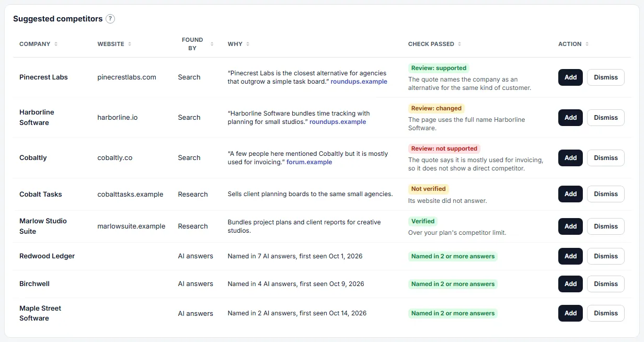This screenshot has height=342, width=644.
Task: Sort the table by the Company column arrows
Action: coord(56,44)
